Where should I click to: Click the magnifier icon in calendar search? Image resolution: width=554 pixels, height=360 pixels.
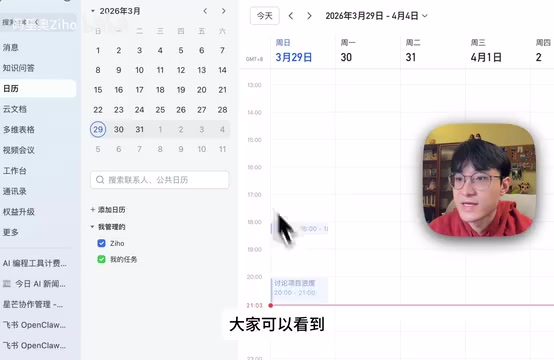[100, 180]
